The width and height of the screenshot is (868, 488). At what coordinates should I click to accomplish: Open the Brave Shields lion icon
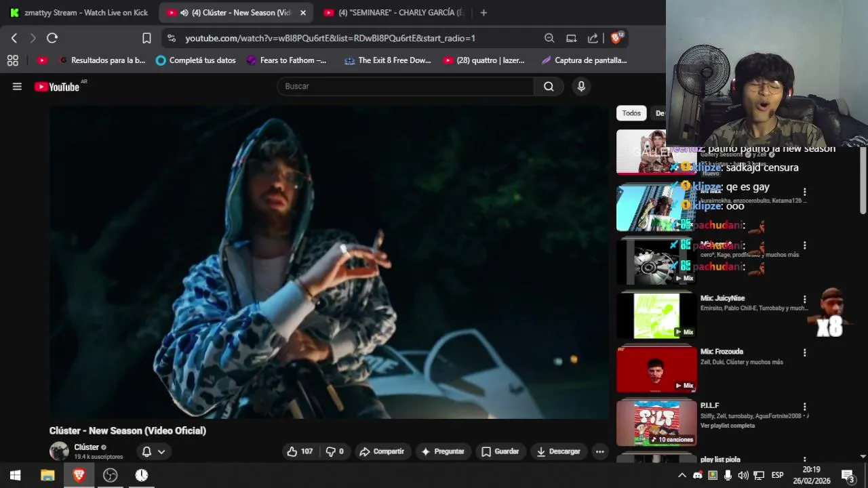point(616,39)
